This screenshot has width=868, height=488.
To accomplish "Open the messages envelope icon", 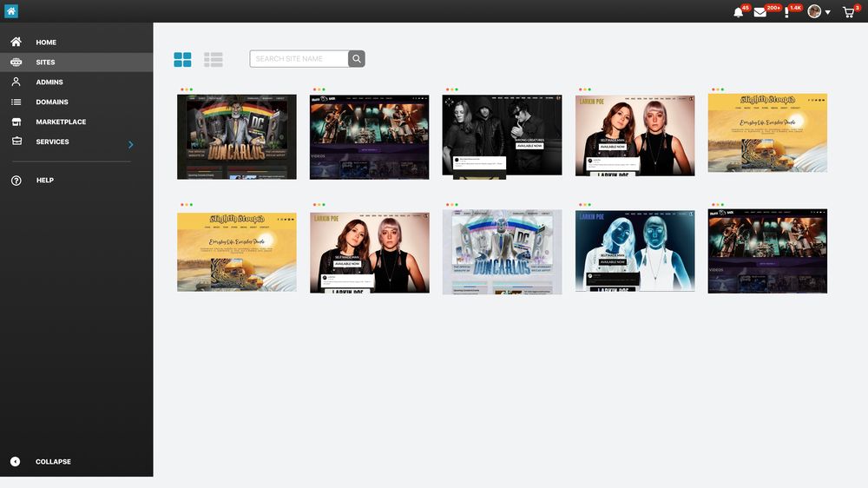I will point(760,12).
